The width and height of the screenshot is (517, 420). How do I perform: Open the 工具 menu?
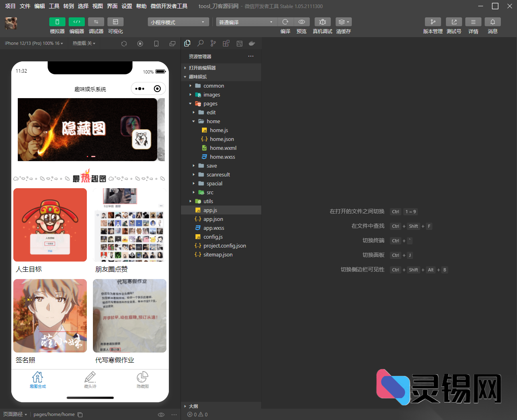54,6
